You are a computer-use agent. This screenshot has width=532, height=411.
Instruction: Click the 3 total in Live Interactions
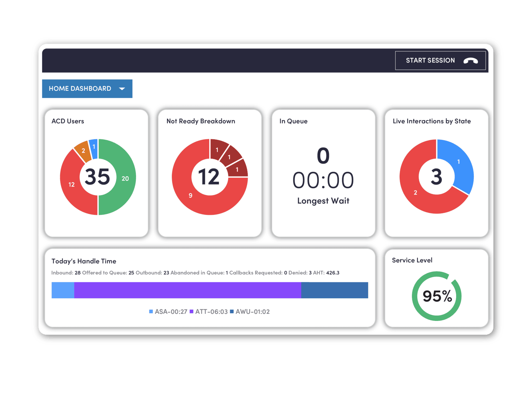click(x=437, y=177)
